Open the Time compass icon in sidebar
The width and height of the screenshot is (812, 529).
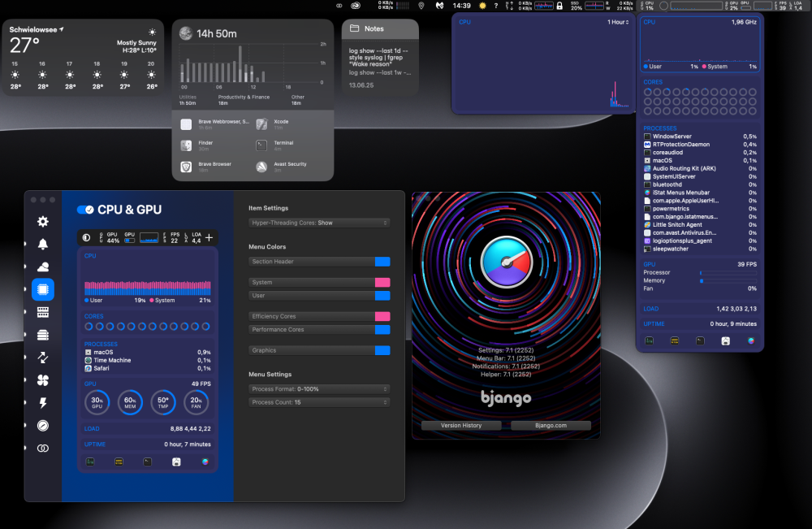point(43,425)
